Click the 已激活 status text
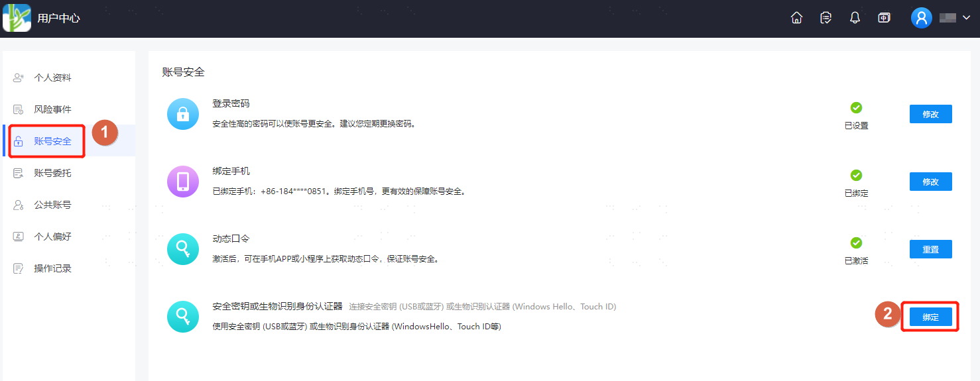This screenshot has width=980, height=381. pyautogui.click(x=856, y=261)
